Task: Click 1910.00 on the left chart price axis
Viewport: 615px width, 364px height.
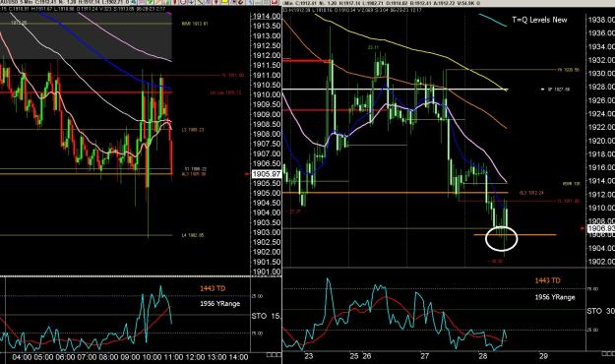Action: pyautogui.click(x=267, y=94)
